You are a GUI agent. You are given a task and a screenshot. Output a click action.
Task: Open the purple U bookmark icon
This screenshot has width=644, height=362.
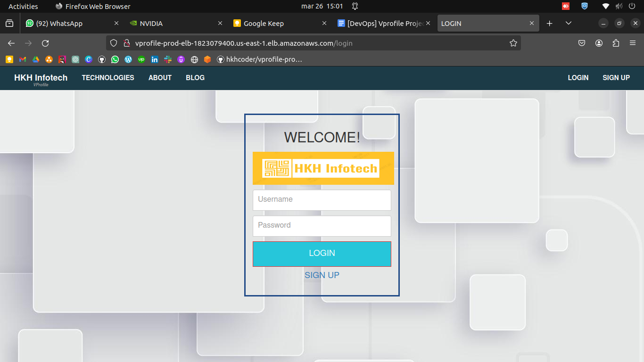click(181, 59)
